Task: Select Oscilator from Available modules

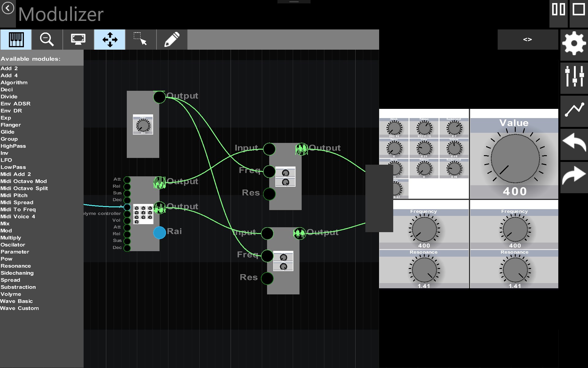Action: click(13, 244)
